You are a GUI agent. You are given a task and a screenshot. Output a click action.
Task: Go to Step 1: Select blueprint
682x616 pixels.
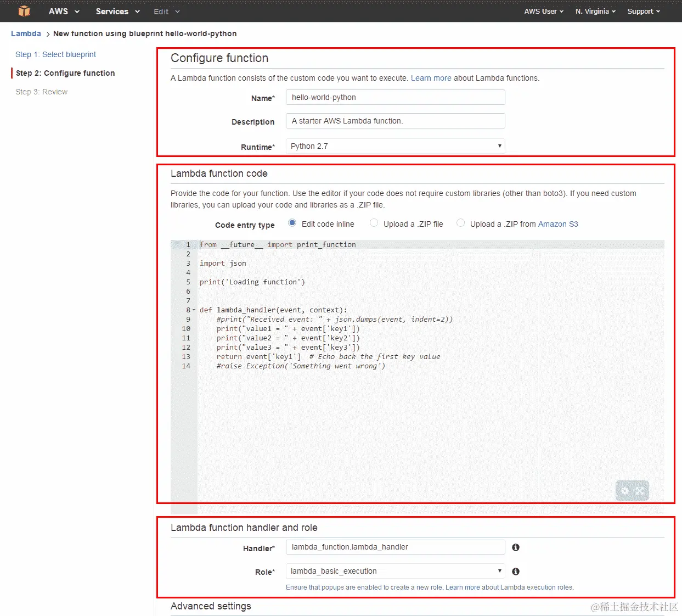coord(55,54)
